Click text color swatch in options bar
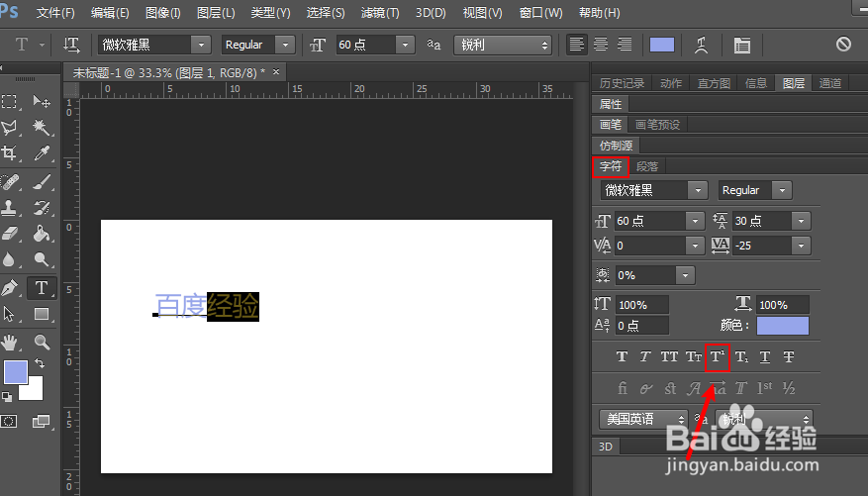This screenshot has width=868, height=496. pos(662,45)
